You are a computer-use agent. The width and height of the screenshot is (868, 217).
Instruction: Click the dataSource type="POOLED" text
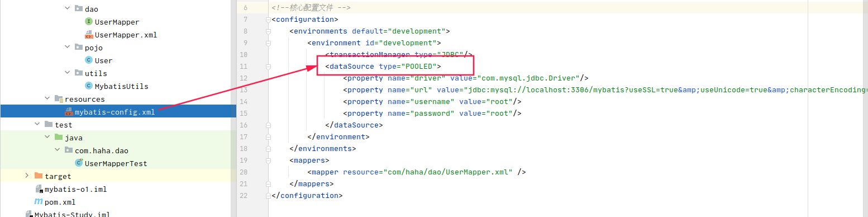(383, 67)
